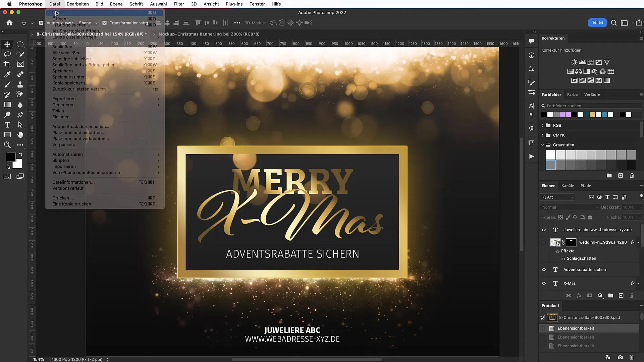This screenshot has height=362, width=644.
Task: Delete layer with trash icon in Ebenen
Action: point(632,296)
